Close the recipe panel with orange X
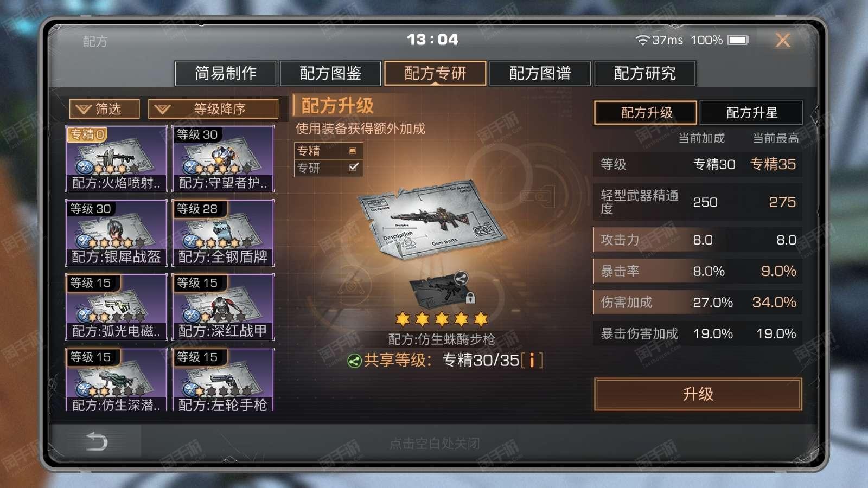The image size is (868, 488). (x=783, y=40)
